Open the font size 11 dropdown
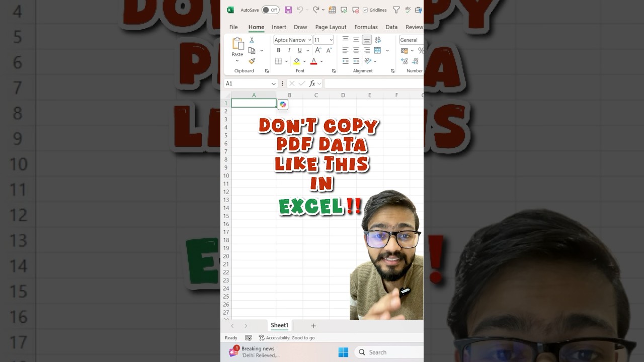 [331, 40]
